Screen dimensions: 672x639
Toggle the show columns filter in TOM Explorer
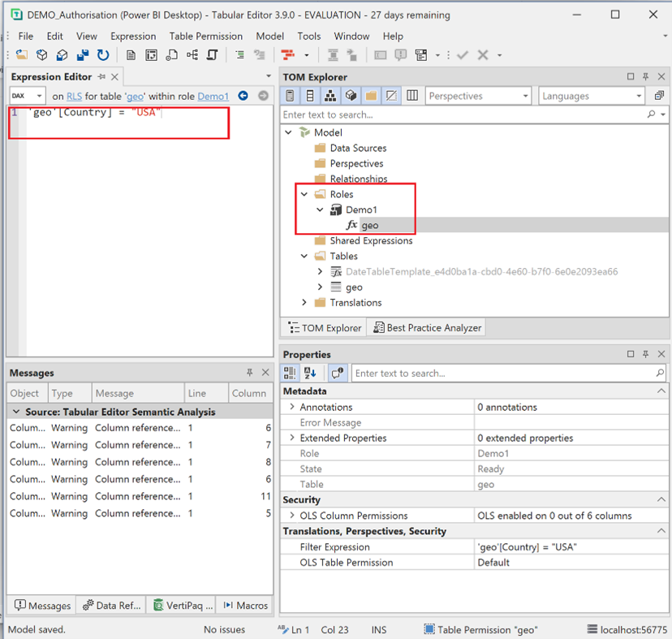(x=310, y=96)
